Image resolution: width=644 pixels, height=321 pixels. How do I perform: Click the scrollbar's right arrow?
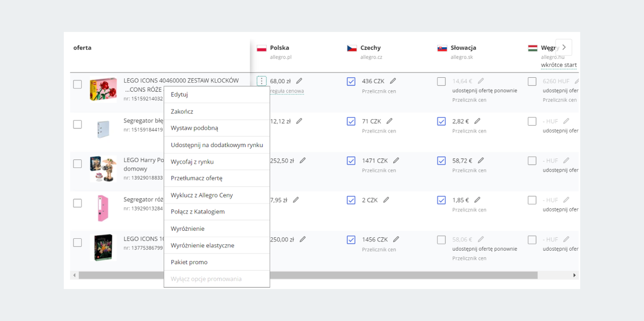coord(574,275)
